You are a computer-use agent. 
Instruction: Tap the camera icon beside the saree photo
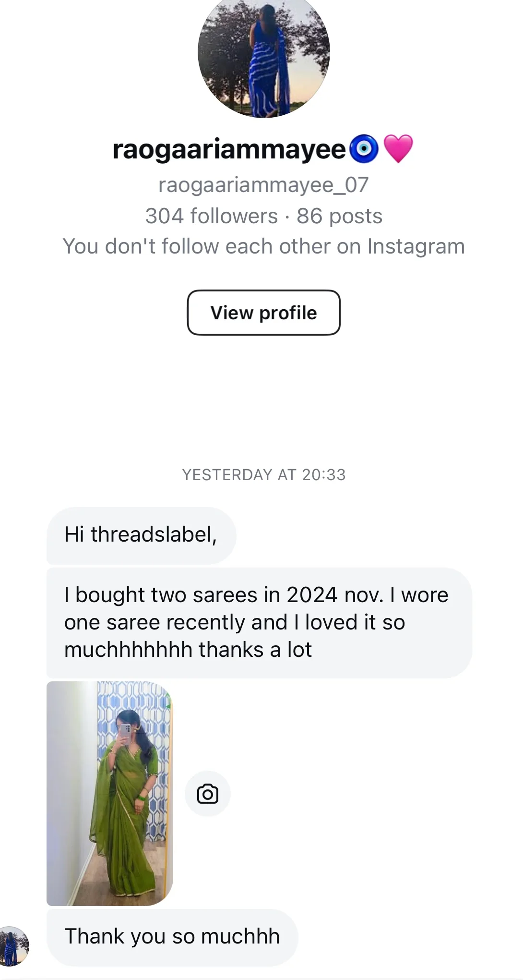pos(208,794)
